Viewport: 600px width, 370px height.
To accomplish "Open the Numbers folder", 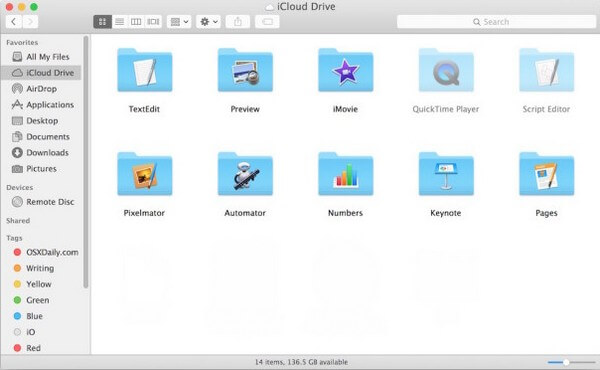I will tap(346, 174).
